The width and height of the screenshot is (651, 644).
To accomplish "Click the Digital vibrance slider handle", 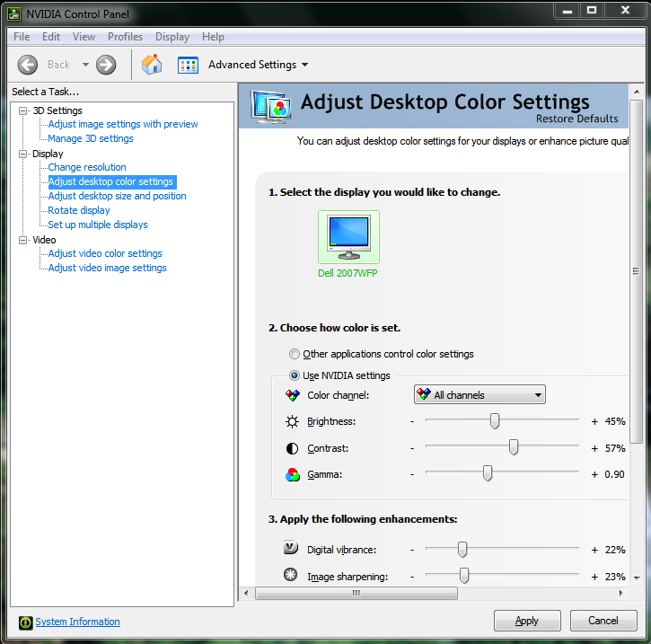I will pyautogui.click(x=462, y=550).
